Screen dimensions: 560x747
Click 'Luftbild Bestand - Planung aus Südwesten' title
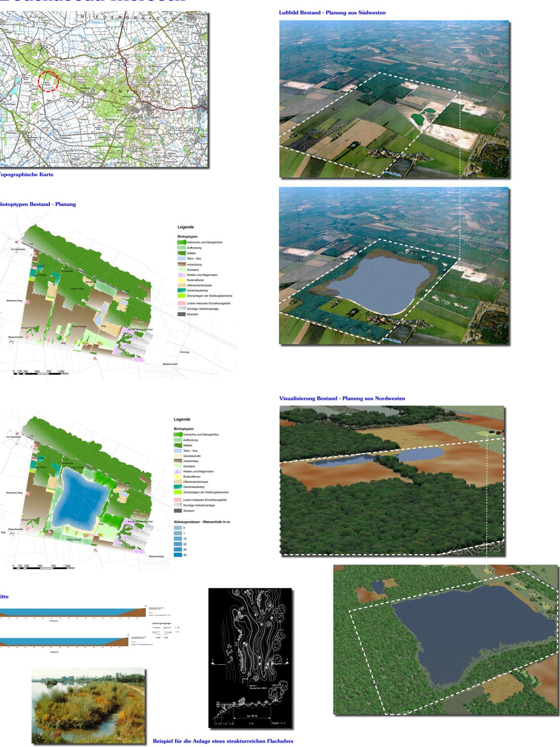(x=332, y=13)
